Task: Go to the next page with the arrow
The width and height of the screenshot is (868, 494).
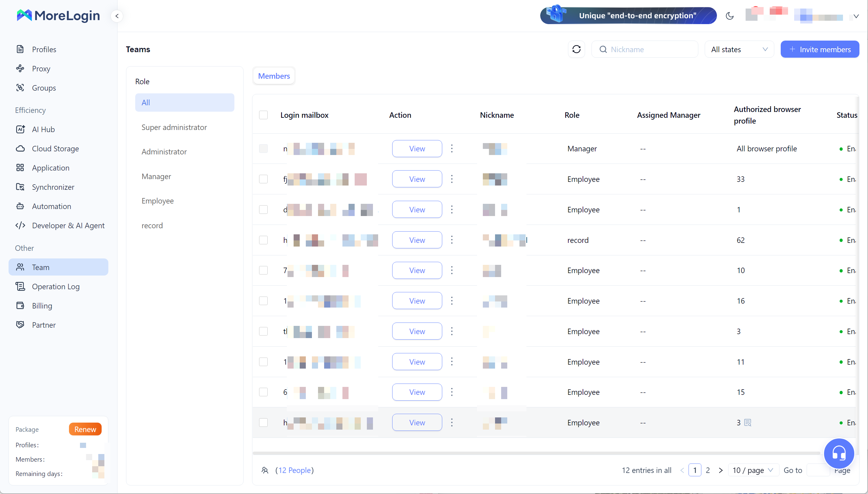Action: pyautogui.click(x=721, y=470)
